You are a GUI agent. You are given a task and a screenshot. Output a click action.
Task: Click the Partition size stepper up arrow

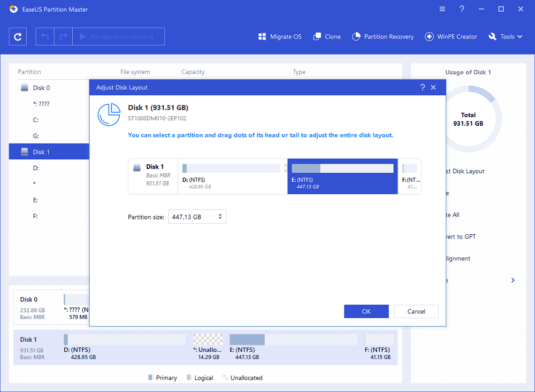point(219,214)
